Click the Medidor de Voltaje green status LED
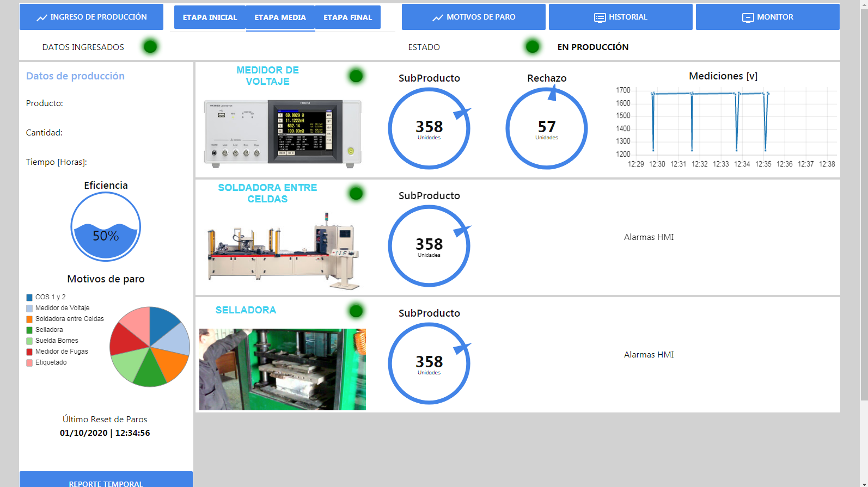Viewport: 868px width, 487px height. click(356, 76)
